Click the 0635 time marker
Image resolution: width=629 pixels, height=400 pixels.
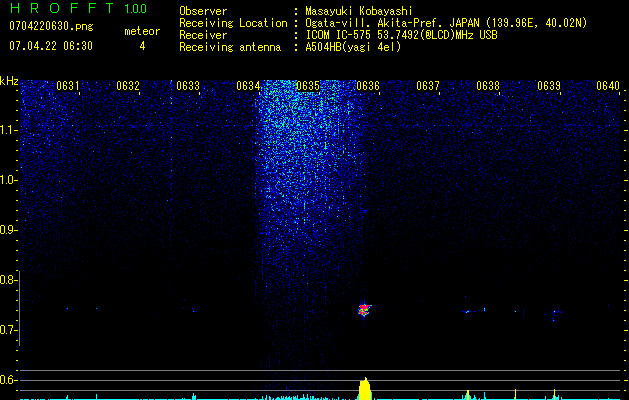coord(308,86)
